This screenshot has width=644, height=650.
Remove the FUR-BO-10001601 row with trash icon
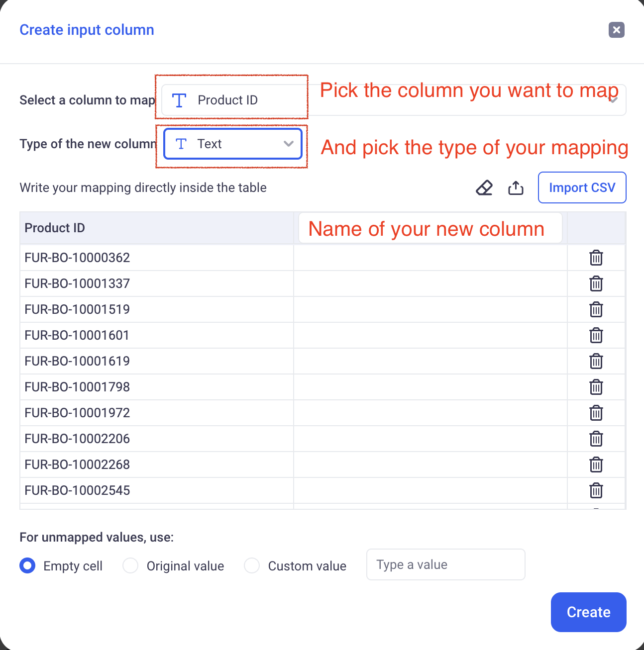596,335
